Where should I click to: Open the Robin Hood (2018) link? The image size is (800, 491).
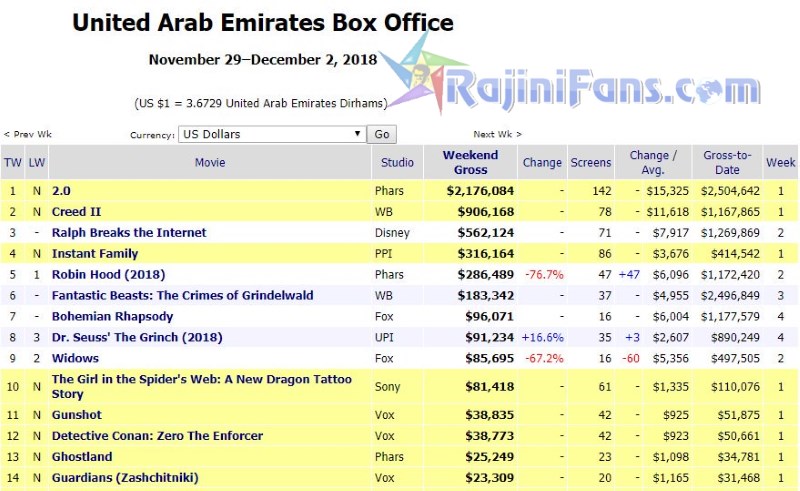pos(108,274)
